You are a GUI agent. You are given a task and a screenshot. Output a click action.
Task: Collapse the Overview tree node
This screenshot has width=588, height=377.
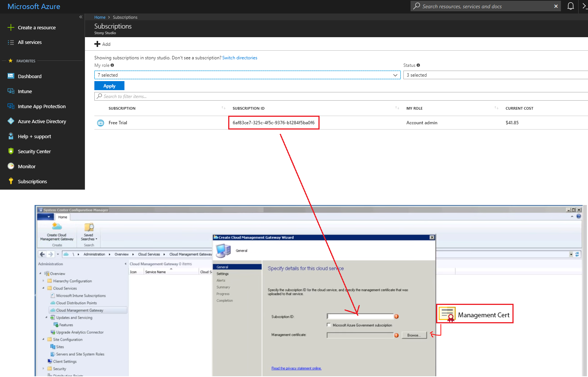(40, 273)
